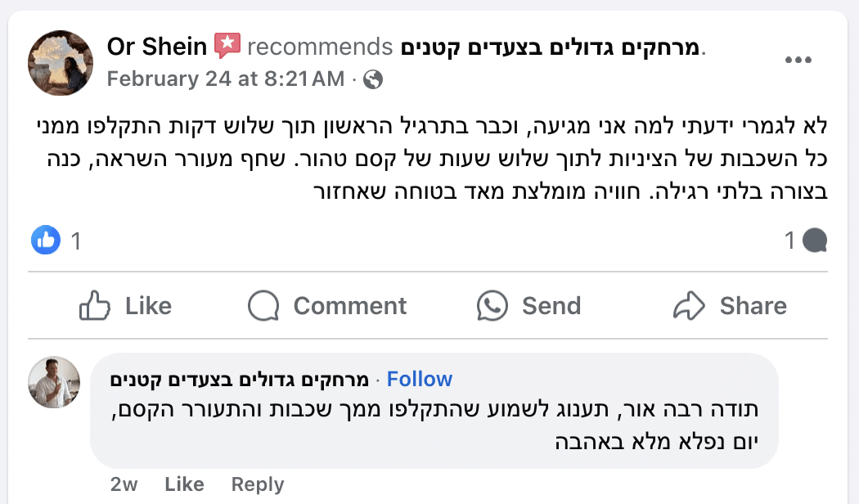This screenshot has width=859, height=504.
Task: Open the three-dots post options menu
Action: pyautogui.click(x=798, y=60)
